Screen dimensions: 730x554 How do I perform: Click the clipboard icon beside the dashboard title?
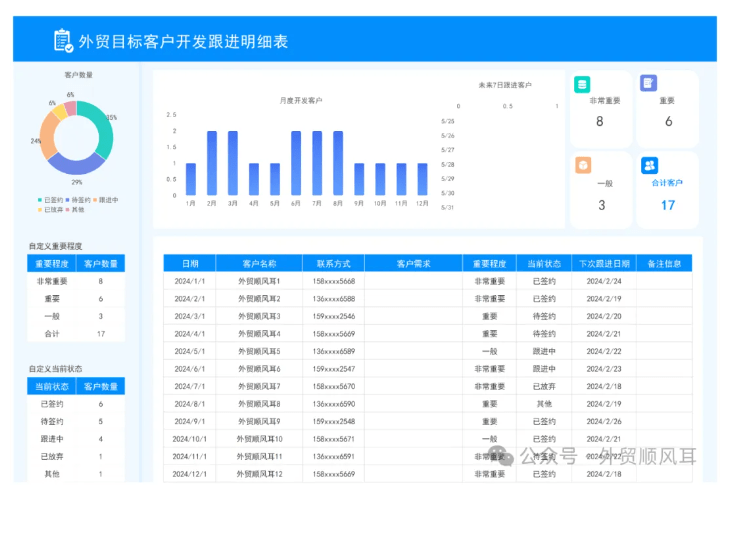[63, 40]
